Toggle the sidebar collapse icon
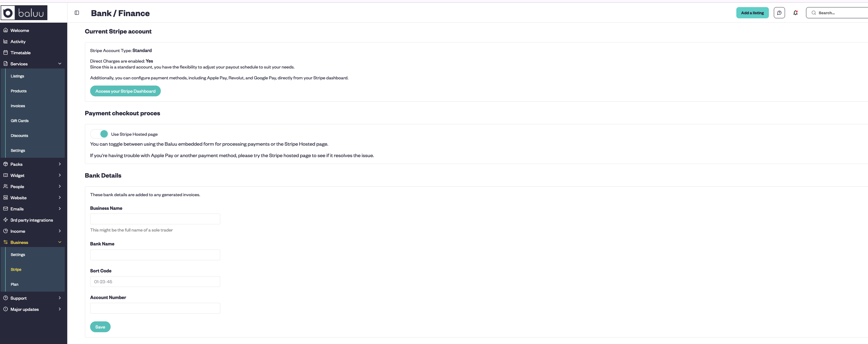The height and width of the screenshot is (344, 868). coord(77,13)
